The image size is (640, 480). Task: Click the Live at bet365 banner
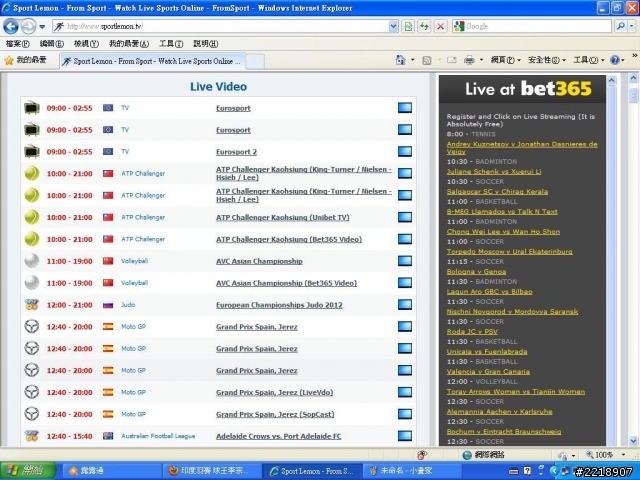(x=522, y=88)
